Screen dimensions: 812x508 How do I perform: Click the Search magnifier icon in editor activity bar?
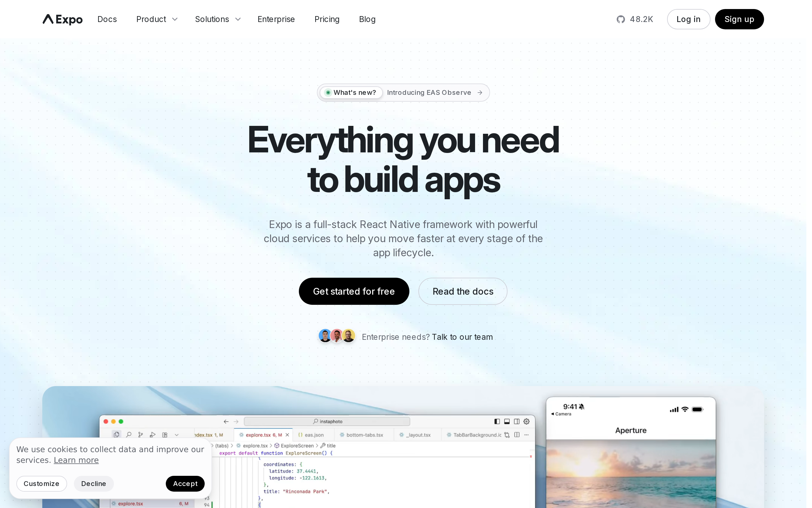coord(129,434)
